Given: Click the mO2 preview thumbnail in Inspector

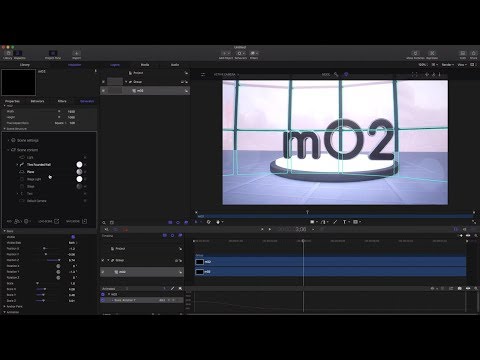Looking at the screenshot, I should pos(19,82).
